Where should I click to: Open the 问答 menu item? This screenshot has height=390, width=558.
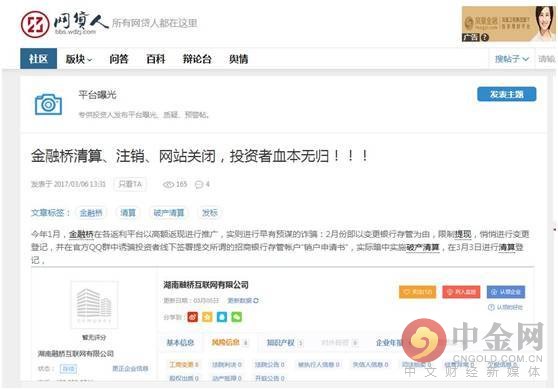pos(119,59)
